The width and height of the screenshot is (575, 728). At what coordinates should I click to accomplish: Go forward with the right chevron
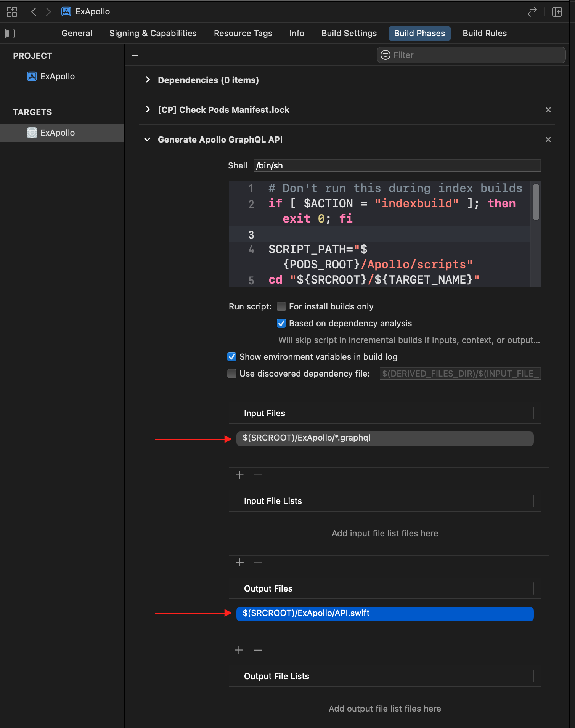48,12
